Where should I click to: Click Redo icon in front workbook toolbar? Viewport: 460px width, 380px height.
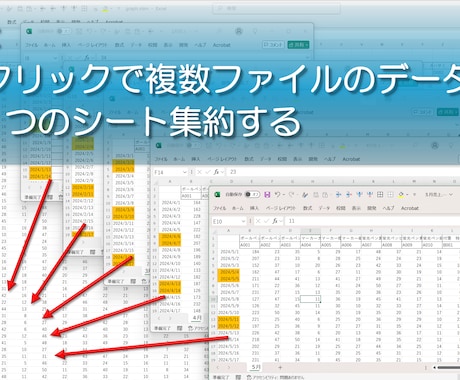coord(292,194)
